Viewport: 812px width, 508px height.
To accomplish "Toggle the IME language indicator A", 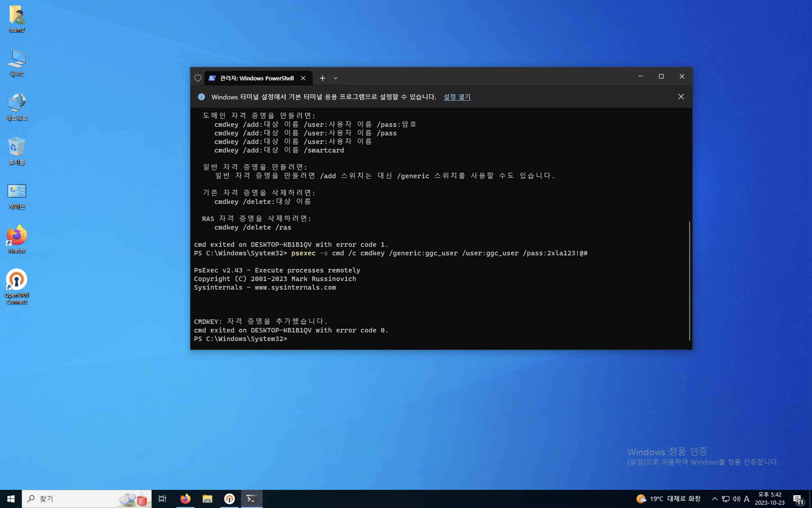I will tap(747, 499).
